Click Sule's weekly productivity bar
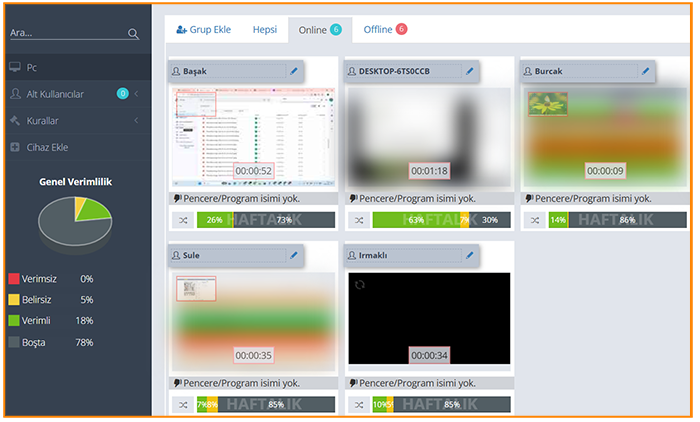The width and height of the screenshot is (700, 422). pyautogui.click(x=266, y=405)
